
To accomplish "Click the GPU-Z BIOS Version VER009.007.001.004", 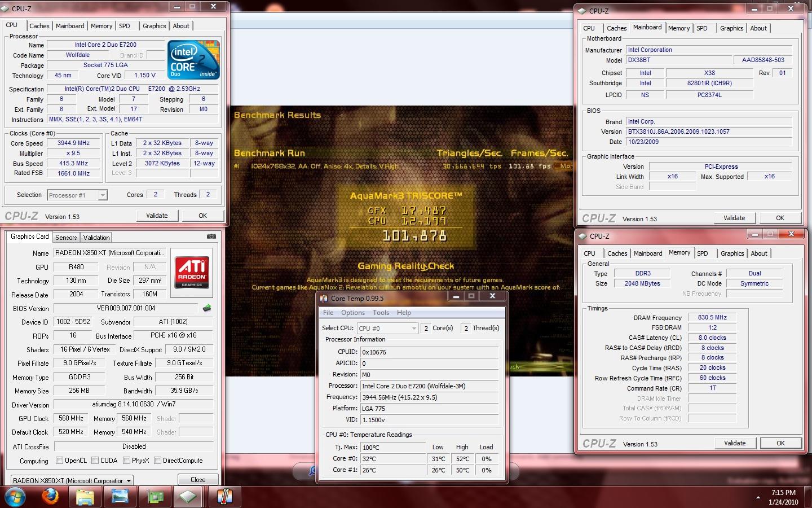I will point(126,308).
